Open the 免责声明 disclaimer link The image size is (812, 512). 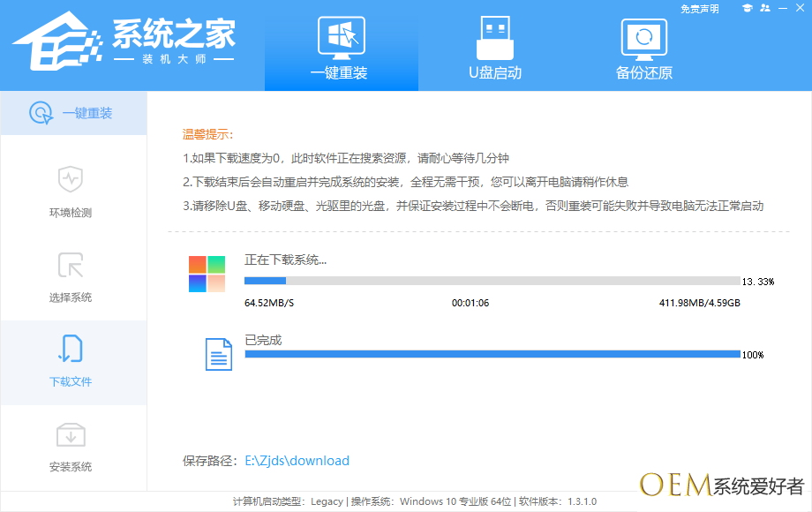pos(699,9)
